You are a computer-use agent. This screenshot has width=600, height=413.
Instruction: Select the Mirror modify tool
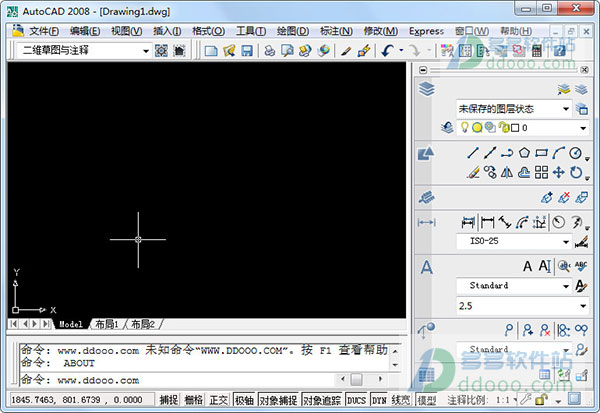pos(507,172)
